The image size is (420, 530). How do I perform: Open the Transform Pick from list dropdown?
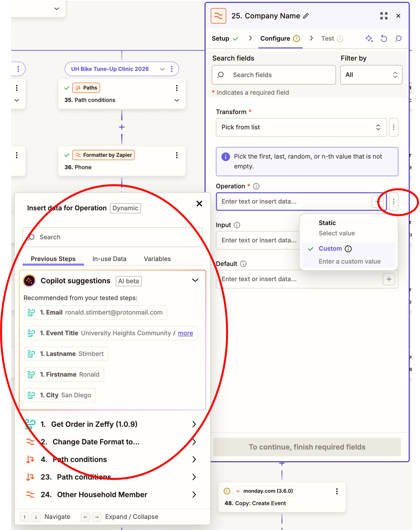pos(301,127)
